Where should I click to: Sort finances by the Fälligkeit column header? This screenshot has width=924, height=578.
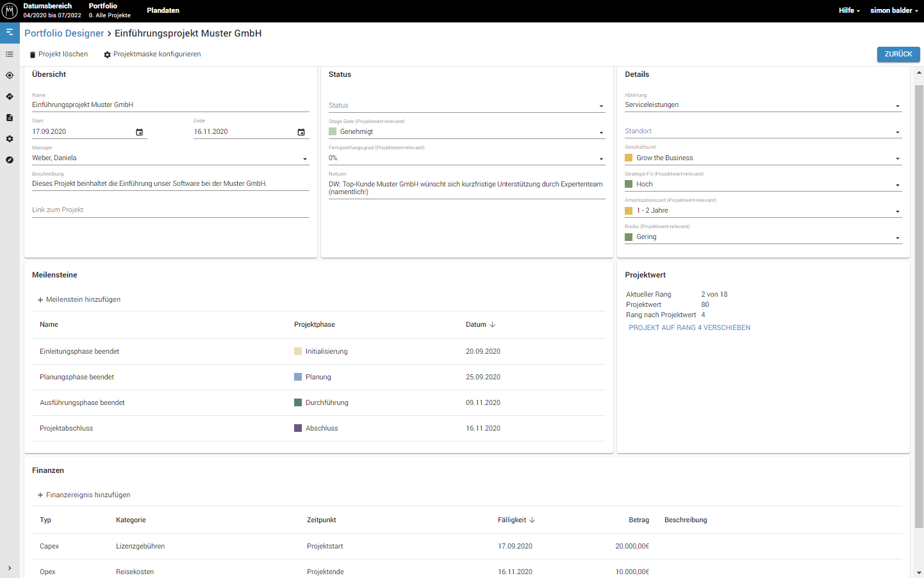[x=516, y=520]
